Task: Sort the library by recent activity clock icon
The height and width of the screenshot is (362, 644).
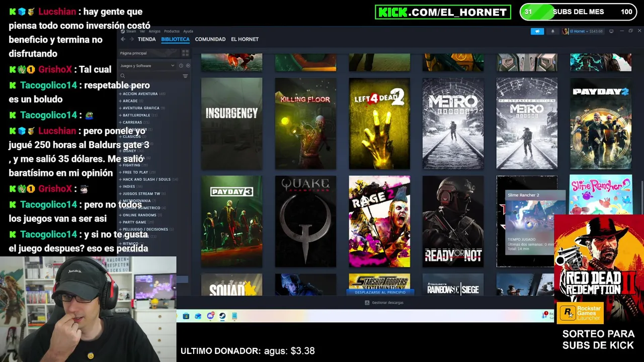Action: (x=181, y=66)
